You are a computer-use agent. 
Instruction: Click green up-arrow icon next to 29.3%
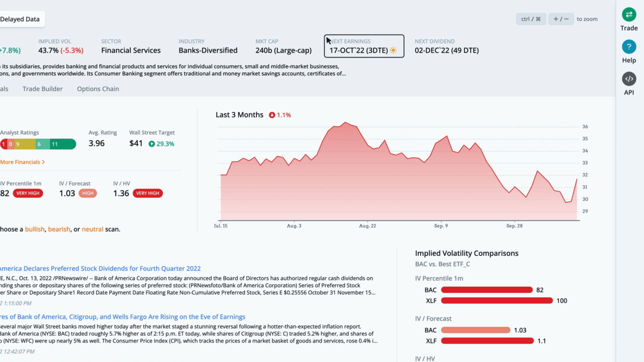pyautogui.click(x=152, y=144)
